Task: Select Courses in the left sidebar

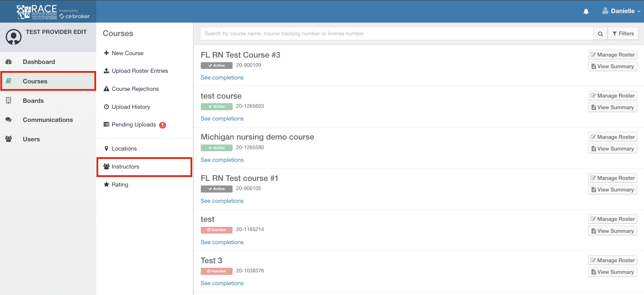Action: point(35,81)
